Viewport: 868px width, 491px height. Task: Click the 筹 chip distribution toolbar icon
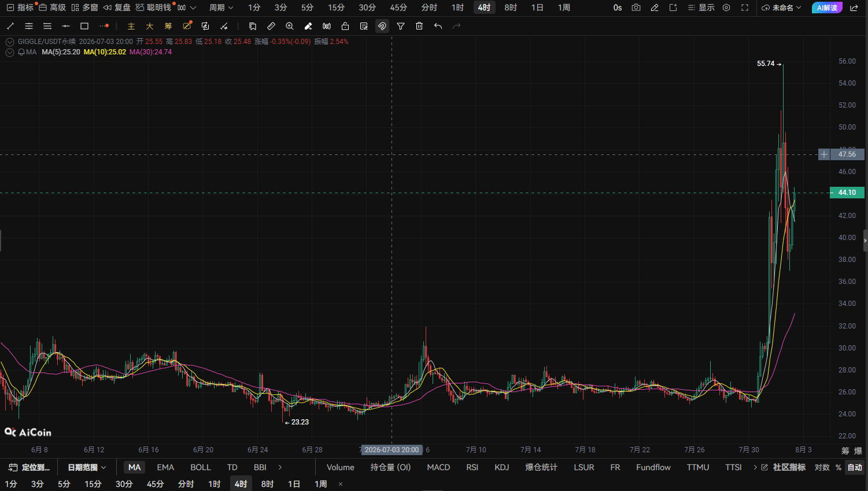(168, 26)
